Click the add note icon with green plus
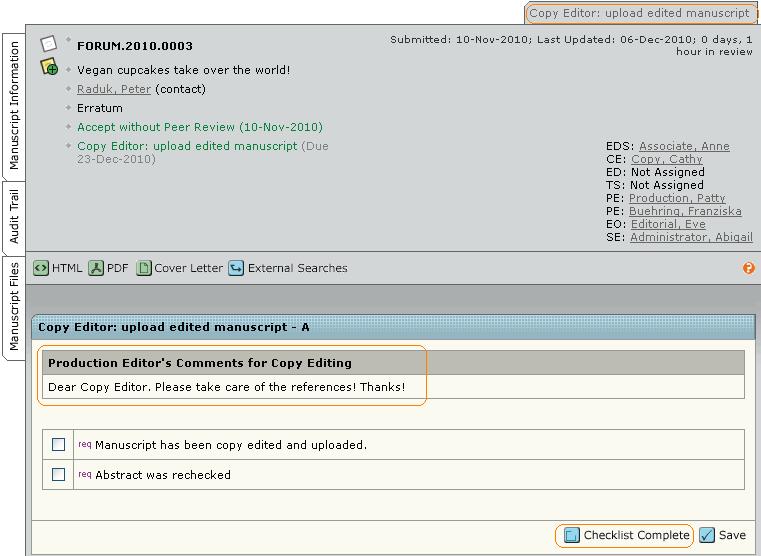Screen dimensions: 761x556 pos(49,68)
